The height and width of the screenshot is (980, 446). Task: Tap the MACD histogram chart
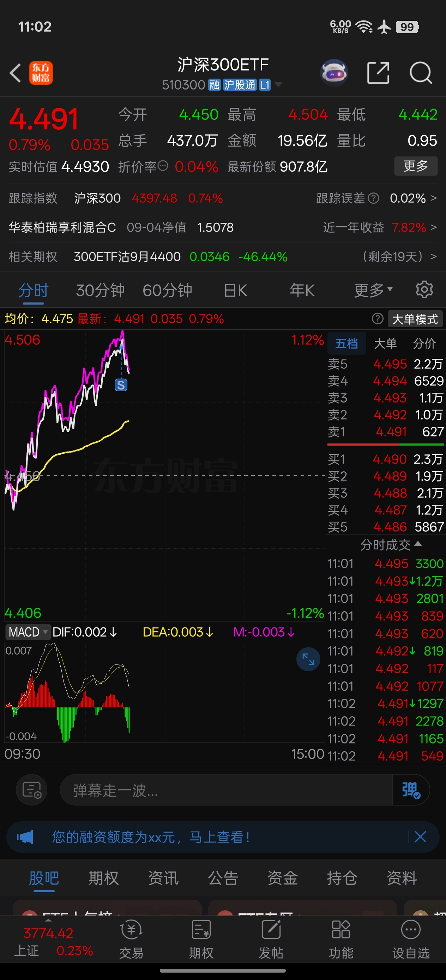(x=164, y=692)
